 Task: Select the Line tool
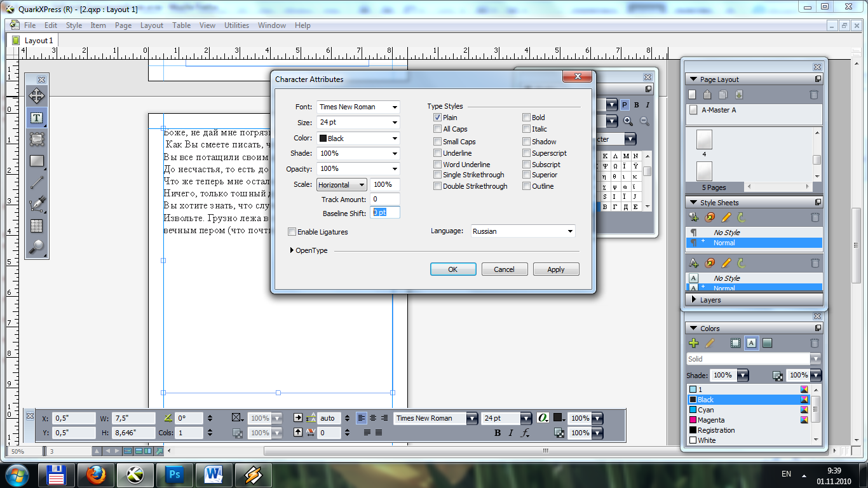[x=37, y=182]
